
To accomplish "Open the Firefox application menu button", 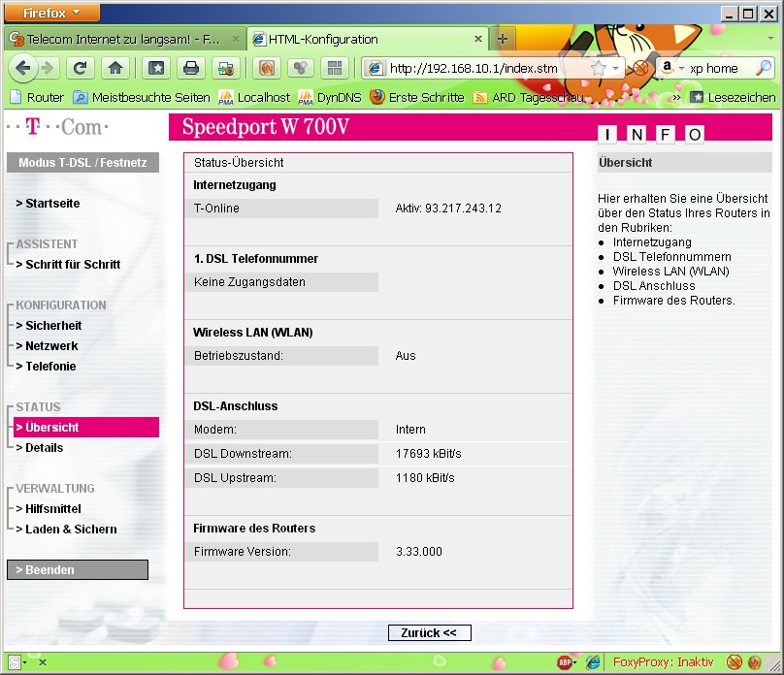I will click(52, 13).
